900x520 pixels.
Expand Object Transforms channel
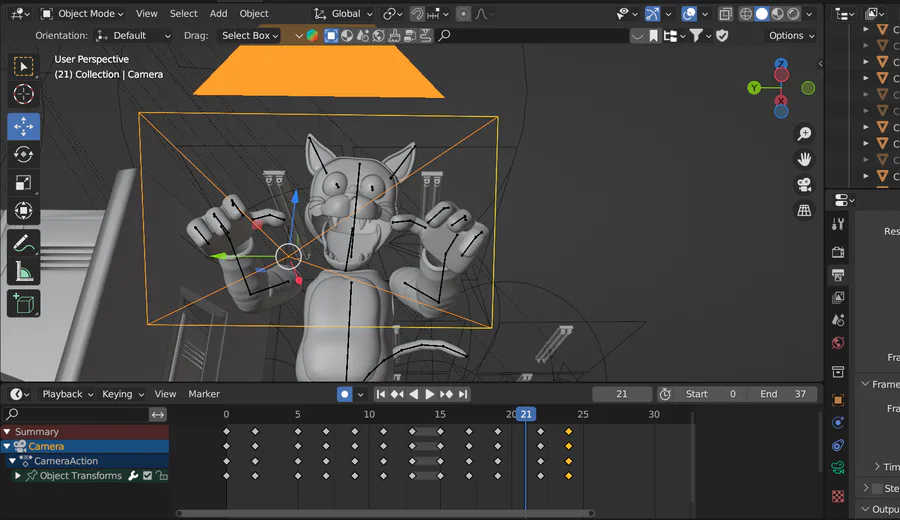pyautogui.click(x=18, y=476)
